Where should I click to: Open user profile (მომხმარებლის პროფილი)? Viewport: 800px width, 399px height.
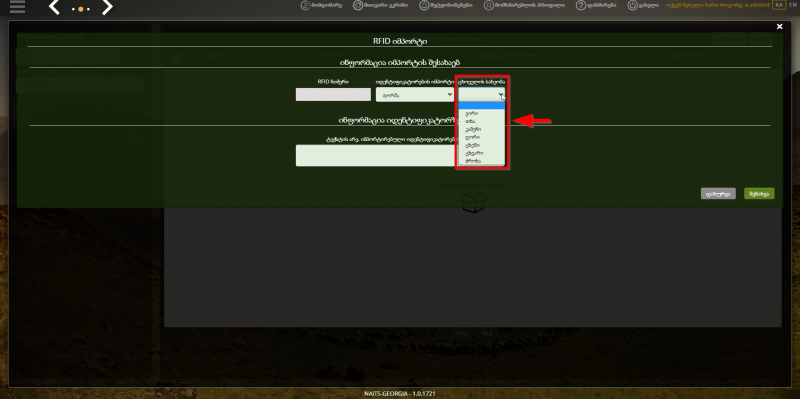[x=524, y=5]
